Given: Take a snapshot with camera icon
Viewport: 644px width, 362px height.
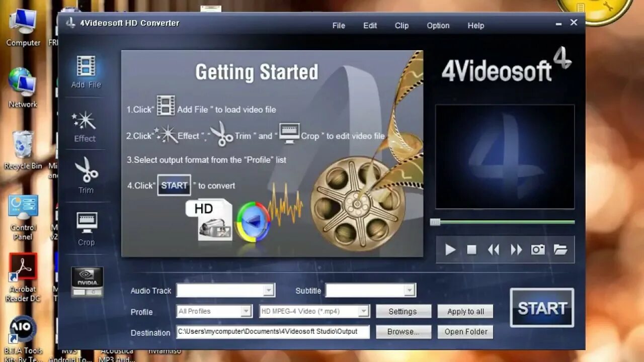Looking at the screenshot, I should click(x=538, y=249).
